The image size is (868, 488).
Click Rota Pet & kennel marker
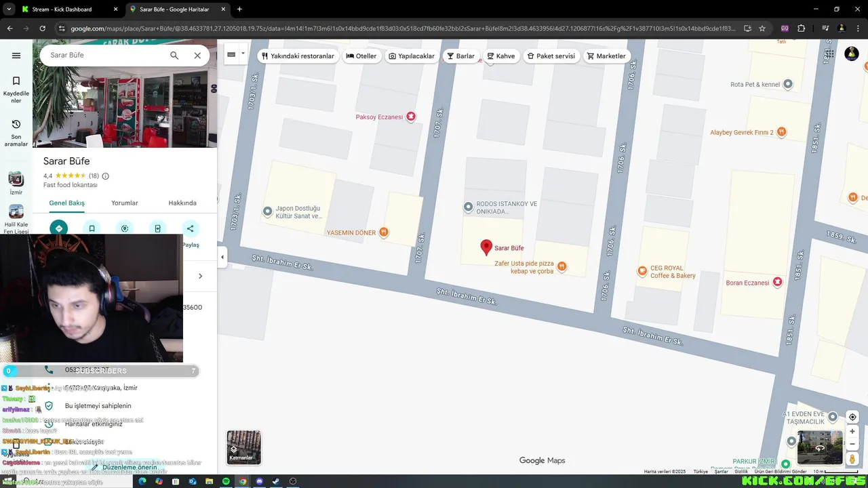pyautogui.click(x=788, y=84)
